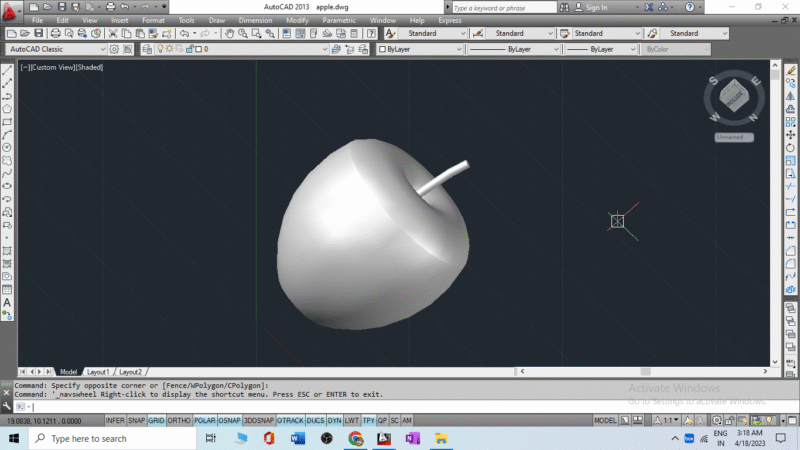Select the Rotate modify tool

click(790, 147)
